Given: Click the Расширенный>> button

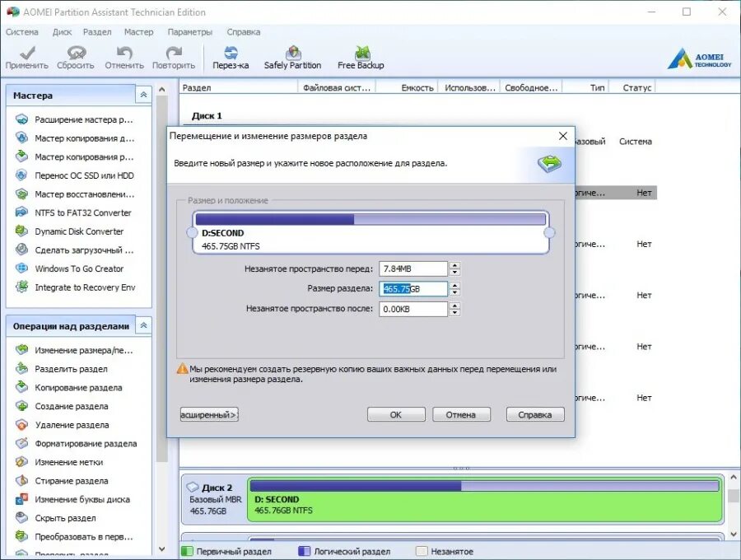Looking at the screenshot, I should [x=209, y=414].
